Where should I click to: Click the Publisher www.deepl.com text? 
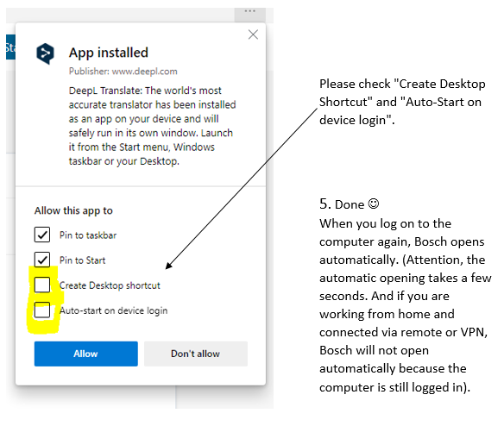point(123,71)
